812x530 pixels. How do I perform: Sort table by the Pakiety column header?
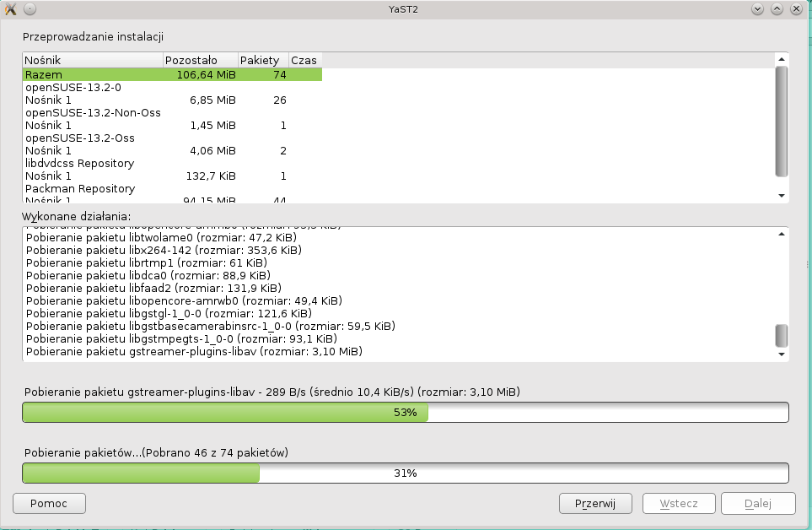tap(262, 60)
